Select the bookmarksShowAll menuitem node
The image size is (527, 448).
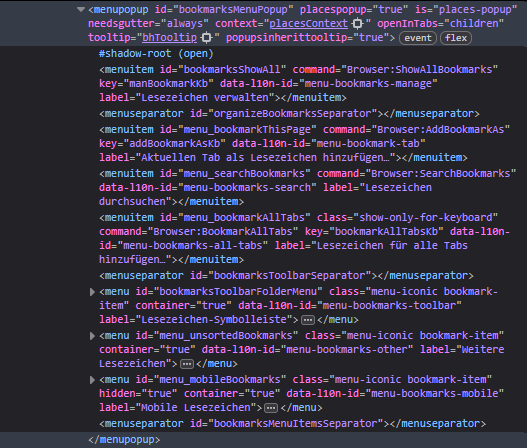click(x=298, y=84)
